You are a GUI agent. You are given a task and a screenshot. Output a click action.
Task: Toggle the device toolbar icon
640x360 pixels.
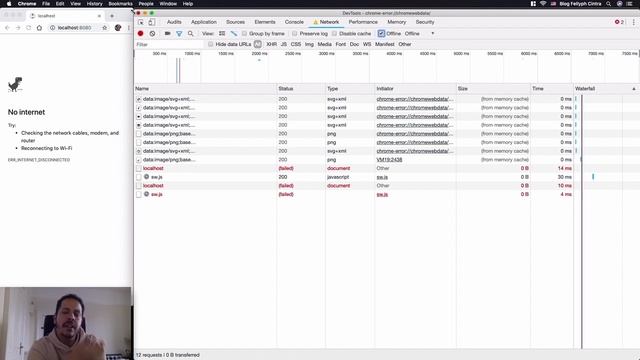coord(151,22)
